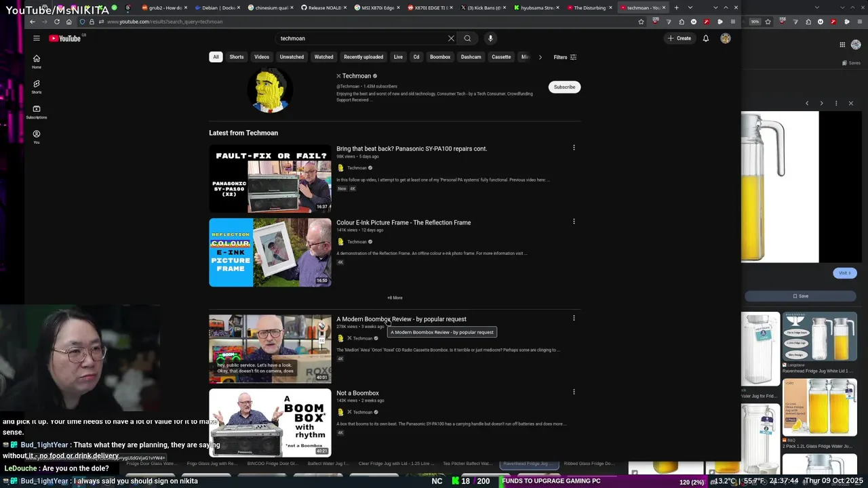Open Subscriptions in the YouTube sidebar
The width and height of the screenshot is (868, 488).
tap(37, 112)
